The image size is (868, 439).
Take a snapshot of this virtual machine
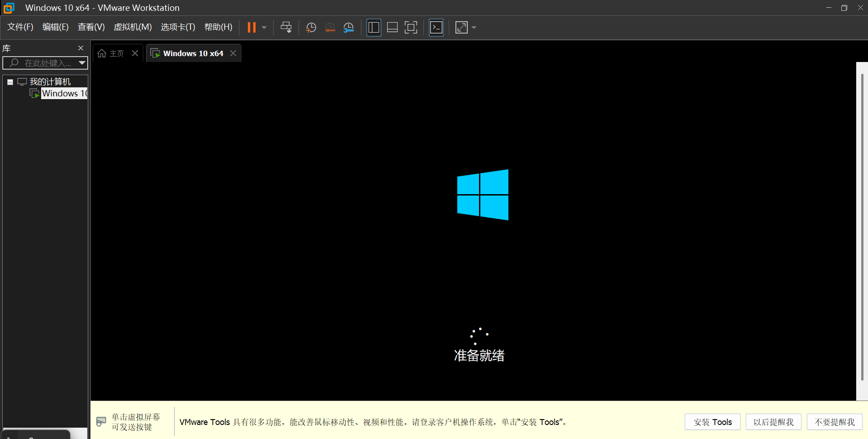(x=311, y=28)
